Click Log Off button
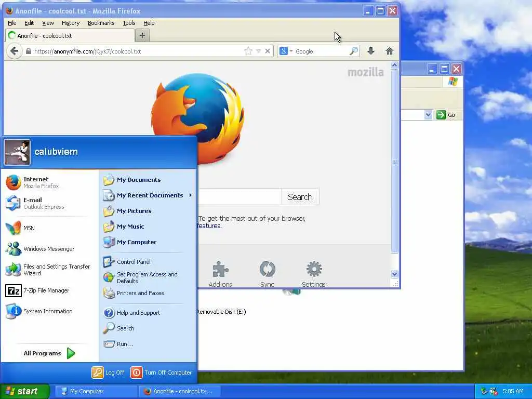Image resolution: width=532 pixels, height=399 pixels. (108, 373)
